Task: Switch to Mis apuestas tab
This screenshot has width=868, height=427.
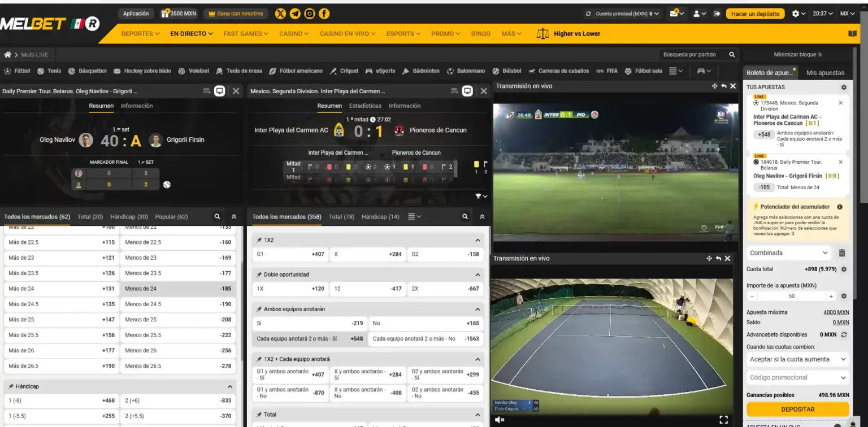Action: tap(825, 72)
